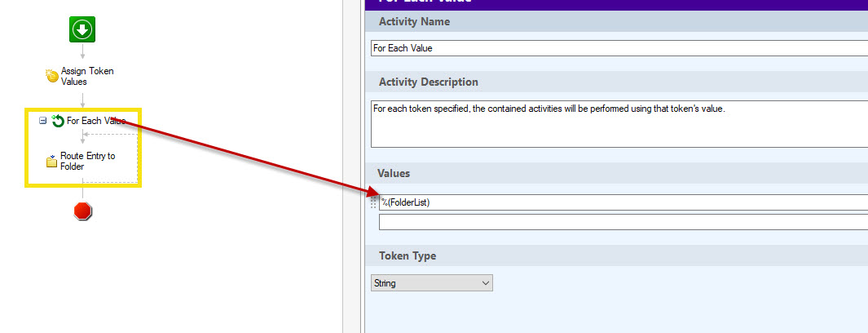Open the Token Type dropdown

click(432, 283)
